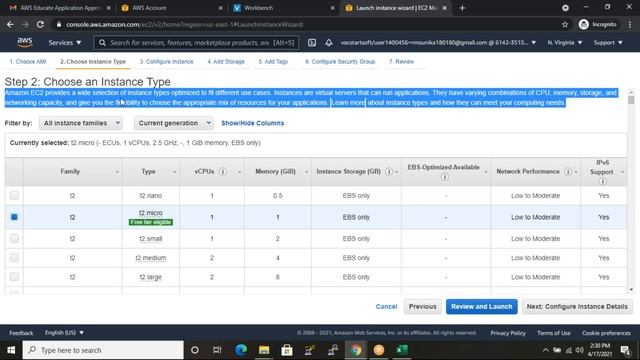Click the IPv6 Support info icon
640x360 pixels.
click(602, 181)
